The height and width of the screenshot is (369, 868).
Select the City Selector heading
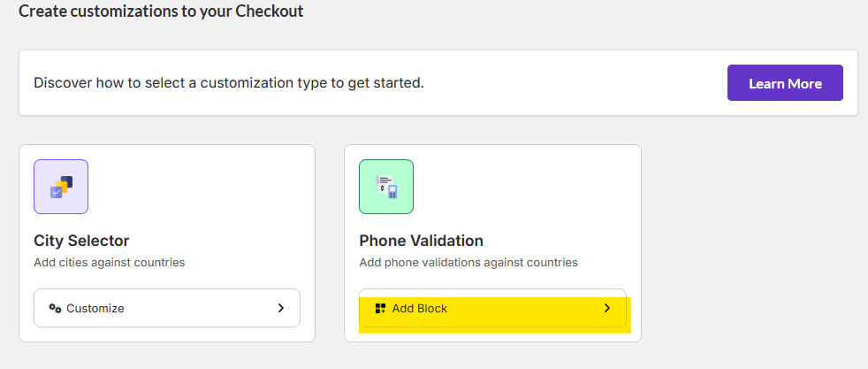(x=81, y=241)
